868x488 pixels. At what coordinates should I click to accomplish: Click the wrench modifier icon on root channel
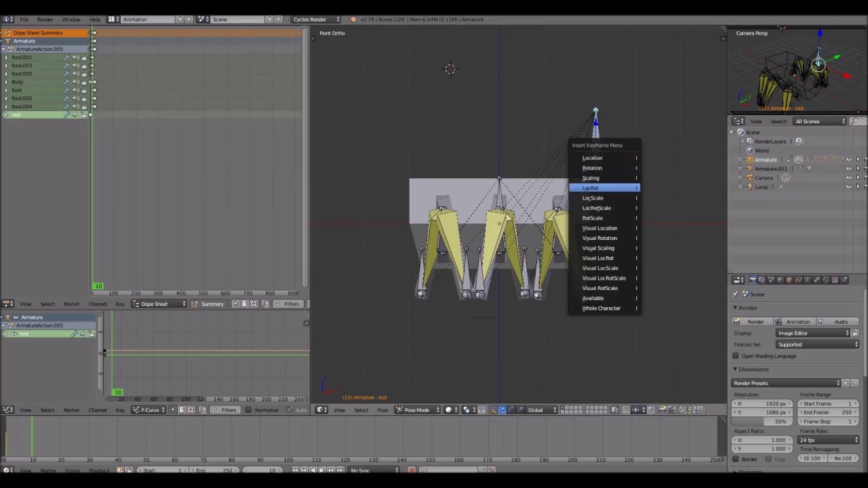pos(67,115)
